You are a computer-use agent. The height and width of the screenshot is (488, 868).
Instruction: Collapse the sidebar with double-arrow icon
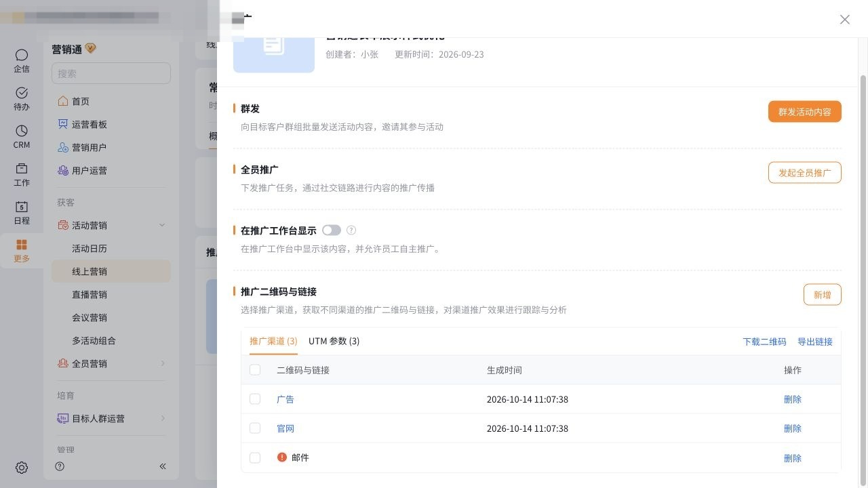coord(163,466)
